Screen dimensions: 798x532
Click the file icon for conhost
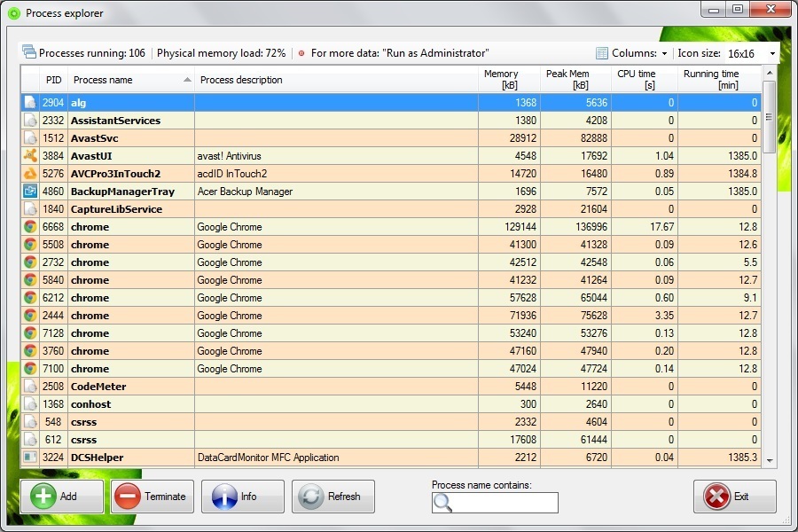coord(30,404)
